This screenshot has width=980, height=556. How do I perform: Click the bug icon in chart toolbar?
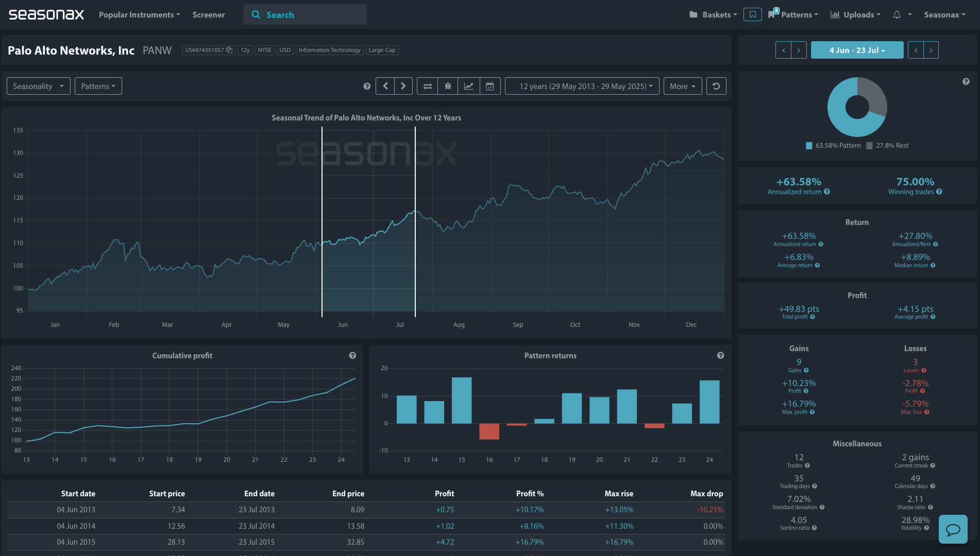click(448, 86)
